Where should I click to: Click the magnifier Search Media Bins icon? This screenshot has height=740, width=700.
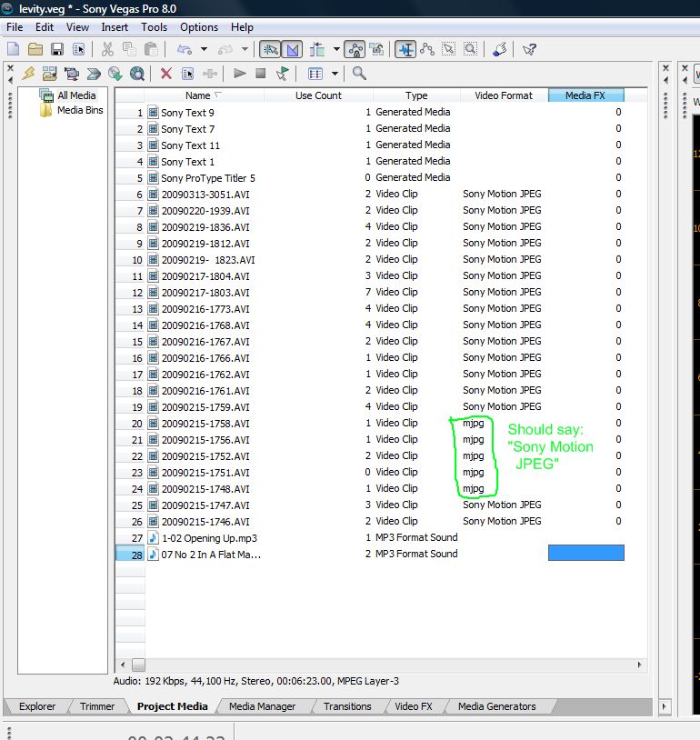pyautogui.click(x=359, y=74)
